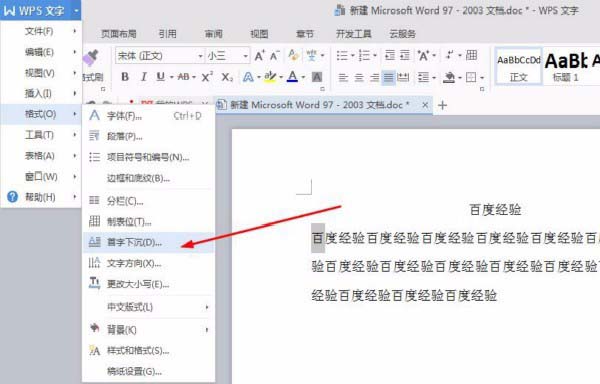
Task: Set center alignment for paragraph
Action: (x=359, y=78)
